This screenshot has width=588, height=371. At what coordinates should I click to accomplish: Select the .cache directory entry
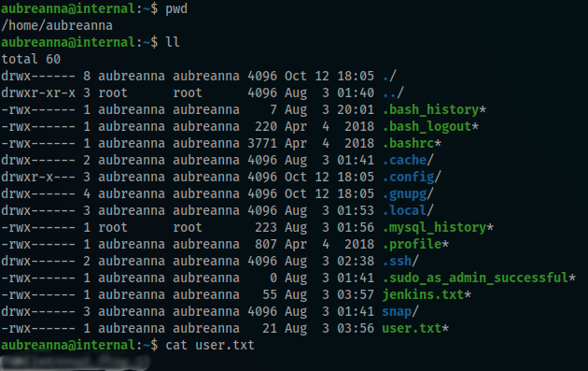point(404,160)
